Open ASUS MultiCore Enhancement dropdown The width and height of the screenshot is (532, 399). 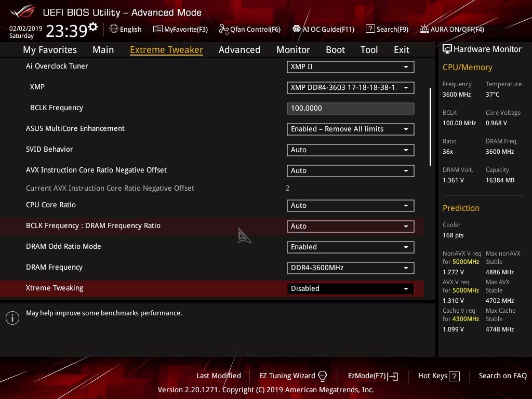(x=351, y=129)
